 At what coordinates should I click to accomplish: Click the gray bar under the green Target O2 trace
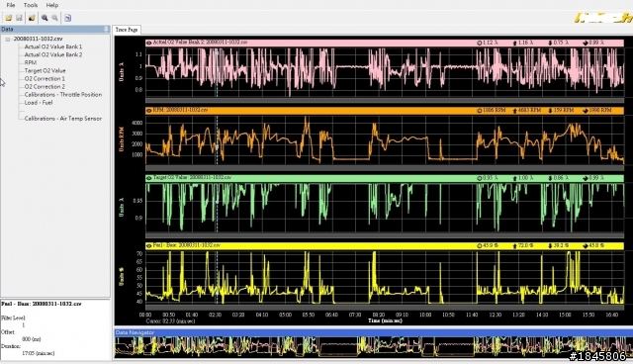(385, 235)
